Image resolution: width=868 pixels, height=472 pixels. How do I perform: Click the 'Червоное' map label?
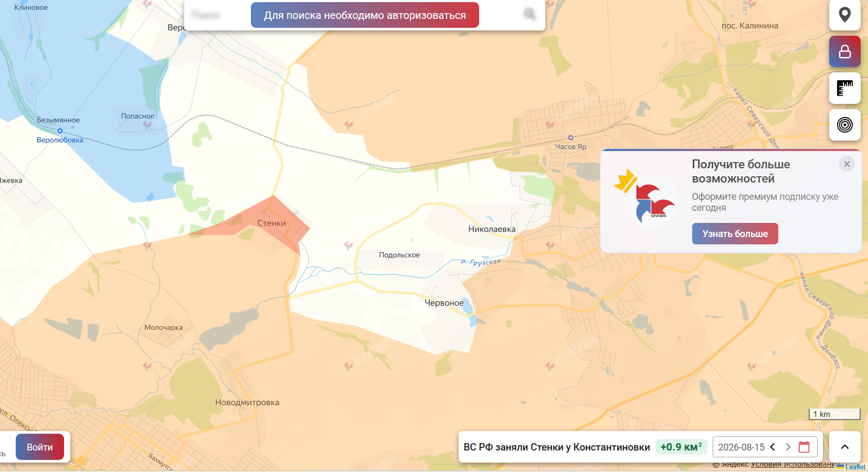tap(444, 303)
